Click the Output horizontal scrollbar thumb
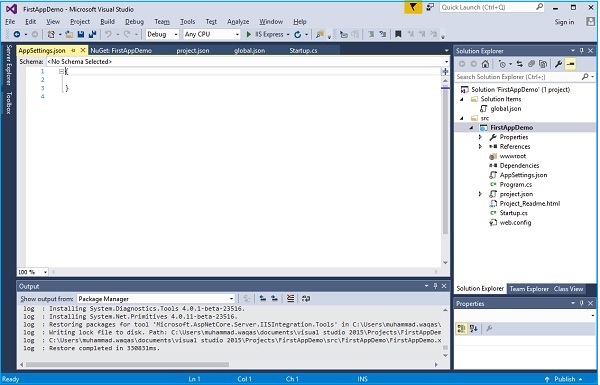The image size is (600, 385). click(127, 364)
